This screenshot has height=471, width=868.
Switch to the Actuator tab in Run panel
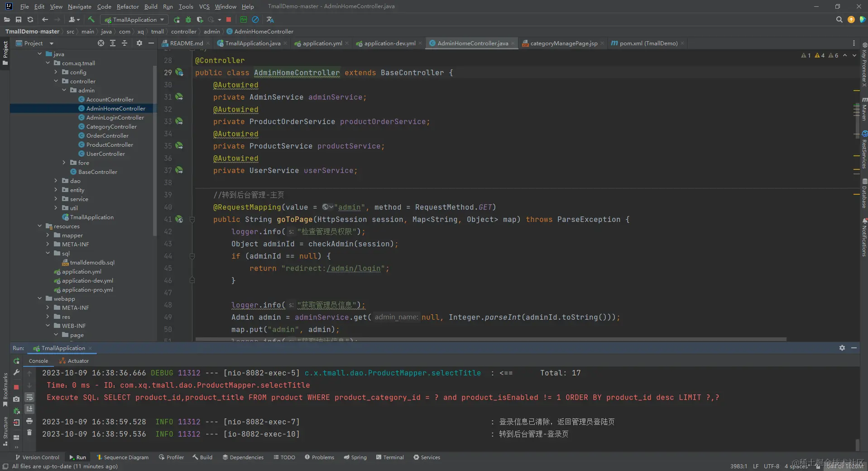click(74, 361)
